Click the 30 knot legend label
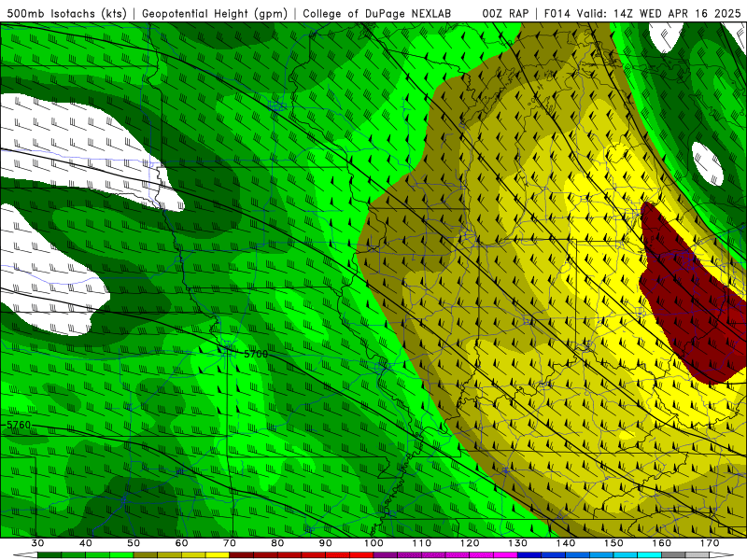Viewport: 747px width, 560px height. [37, 543]
